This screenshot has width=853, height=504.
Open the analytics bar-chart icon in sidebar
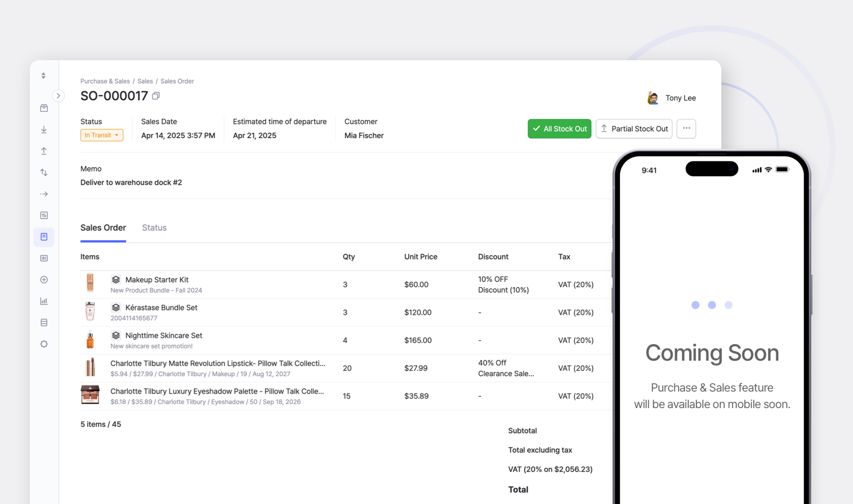point(44,300)
